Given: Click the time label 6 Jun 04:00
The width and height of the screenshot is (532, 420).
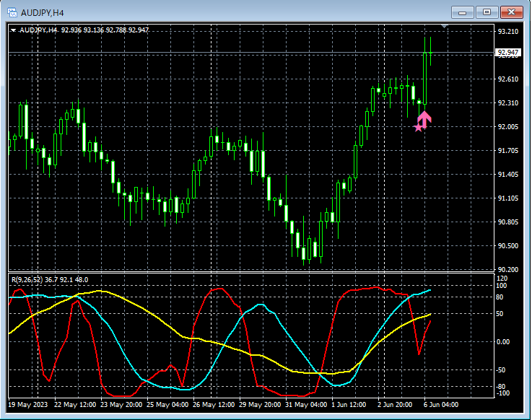Looking at the screenshot, I should (441, 405).
